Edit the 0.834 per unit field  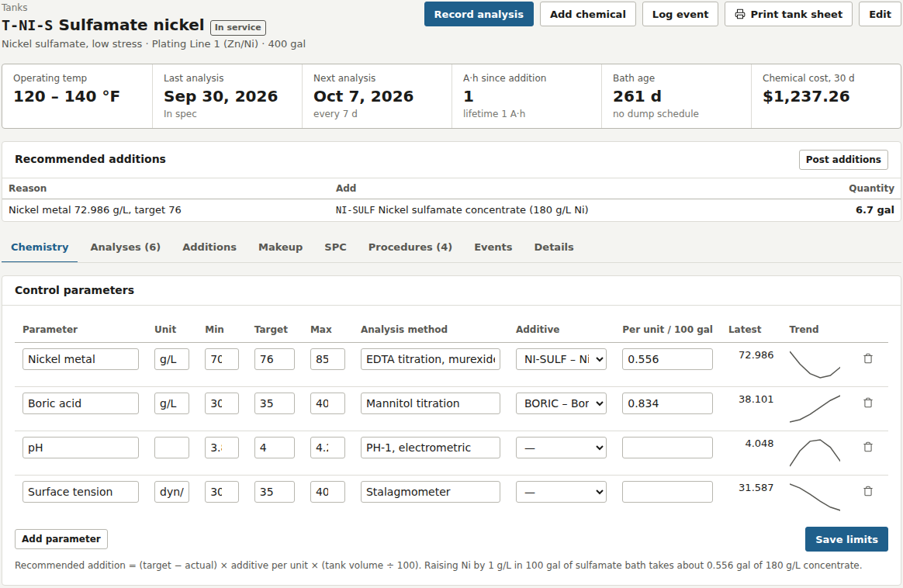pos(667,403)
